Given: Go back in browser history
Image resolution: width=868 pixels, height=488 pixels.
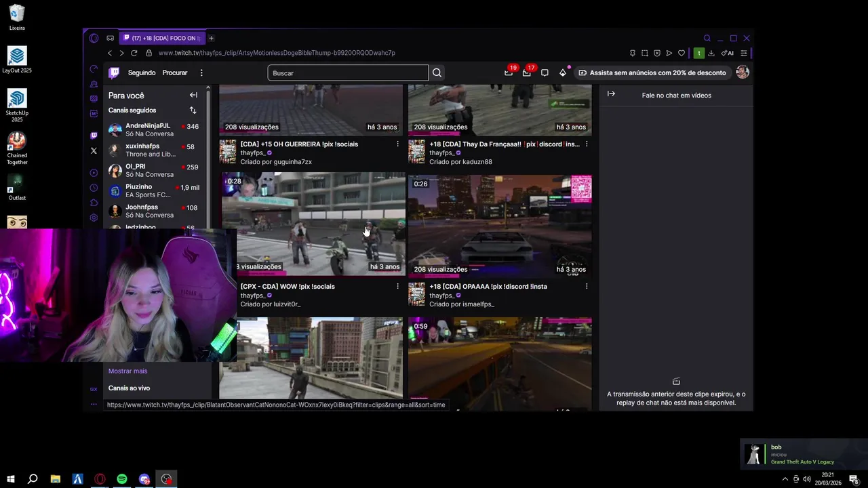Looking at the screenshot, I should click(x=110, y=53).
